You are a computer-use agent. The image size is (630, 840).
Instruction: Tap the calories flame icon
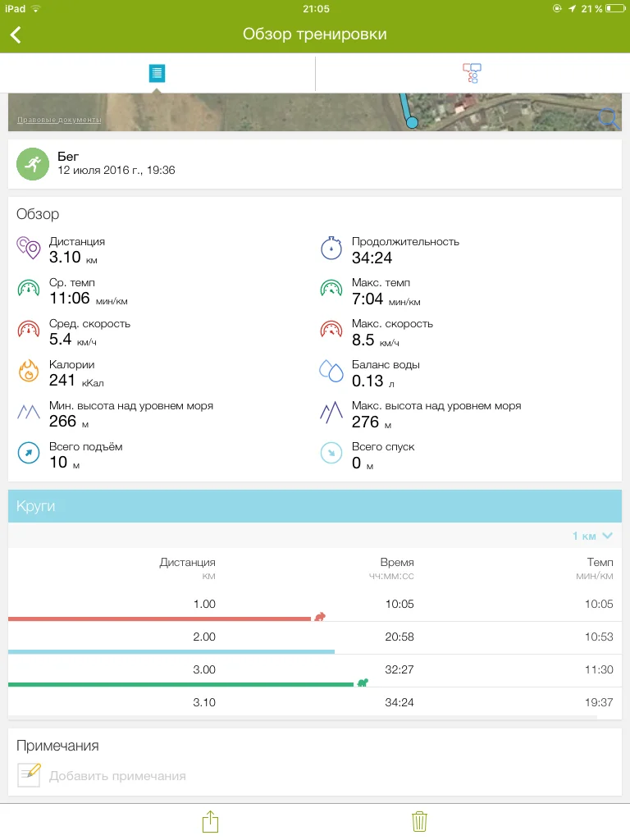tap(29, 370)
